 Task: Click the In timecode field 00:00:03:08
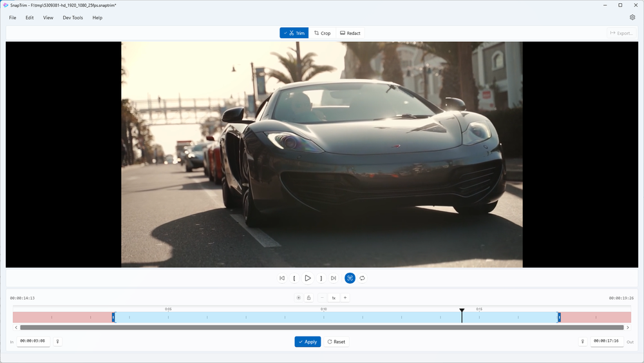click(x=33, y=341)
